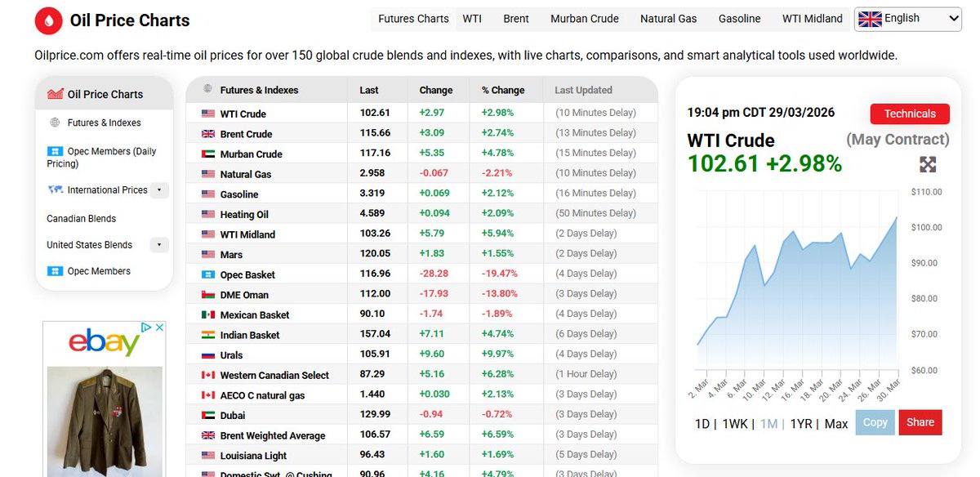Select the 1M chart range
Image resolution: width=980 pixels, height=477 pixels.
tap(769, 424)
